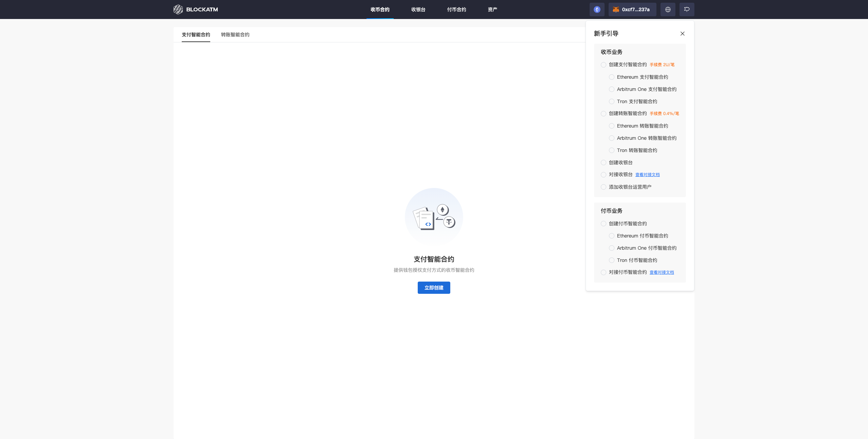The width and height of the screenshot is (868, 439).
Task: Open the globe language switcher
Action: (668, 9)
